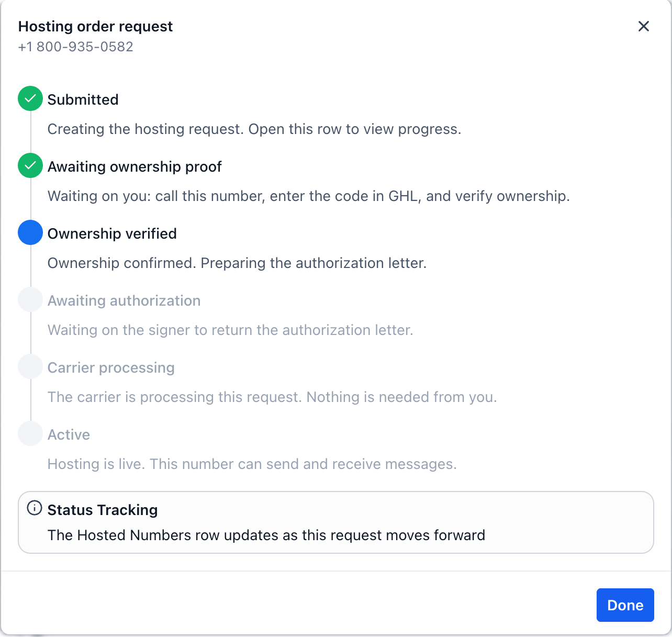Click the Awaiting ownership proof step label
This screenshot has width=672, height=637.
[x=135, y=166]
